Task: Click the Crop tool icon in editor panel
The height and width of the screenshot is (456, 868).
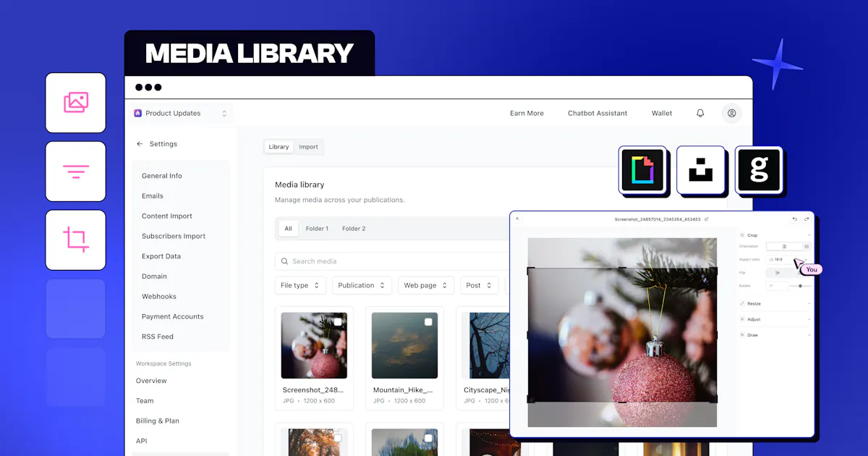Action: (742, 235)
